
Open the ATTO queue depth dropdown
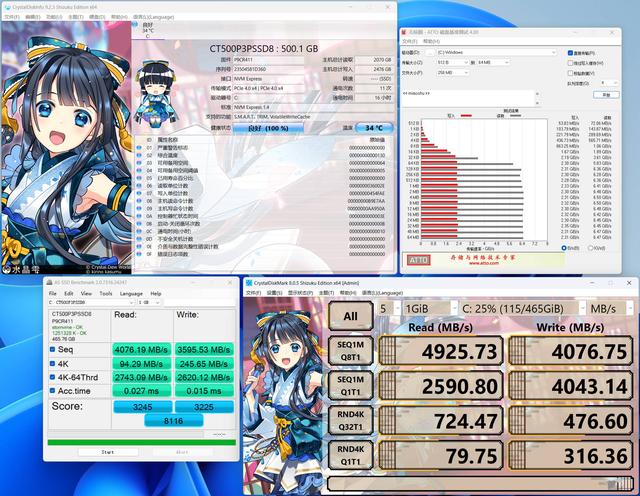(609, 83)
